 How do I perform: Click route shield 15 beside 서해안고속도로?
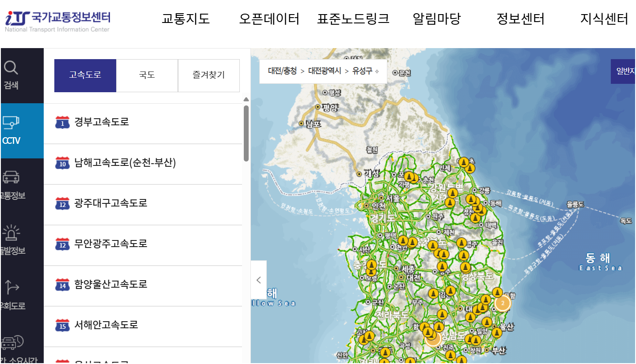pyautogui.click(x=62, y=325)
